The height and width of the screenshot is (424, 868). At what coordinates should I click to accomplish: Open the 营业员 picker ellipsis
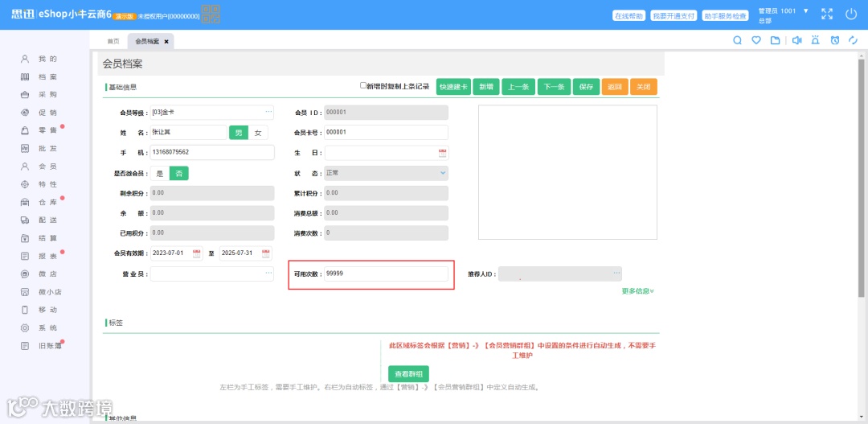(268, 274)
